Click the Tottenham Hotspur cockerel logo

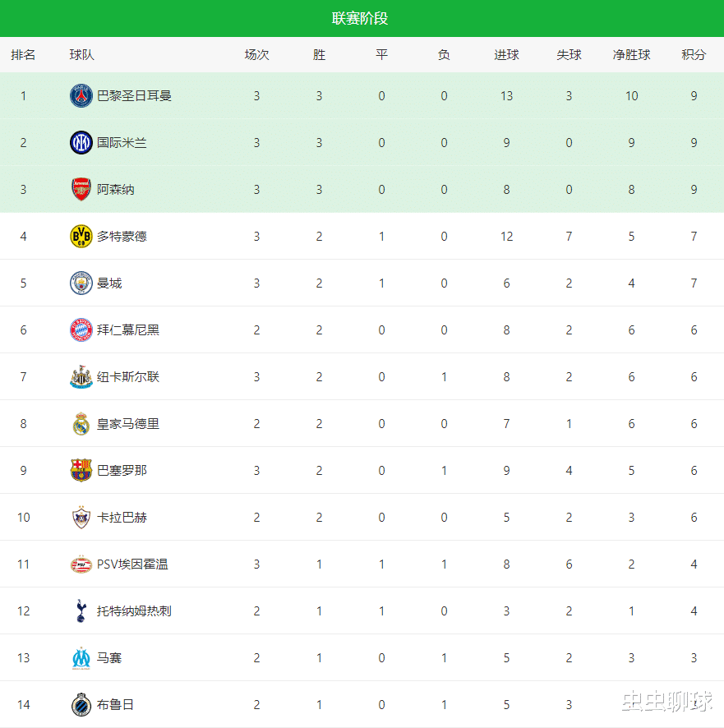point(81,611)
